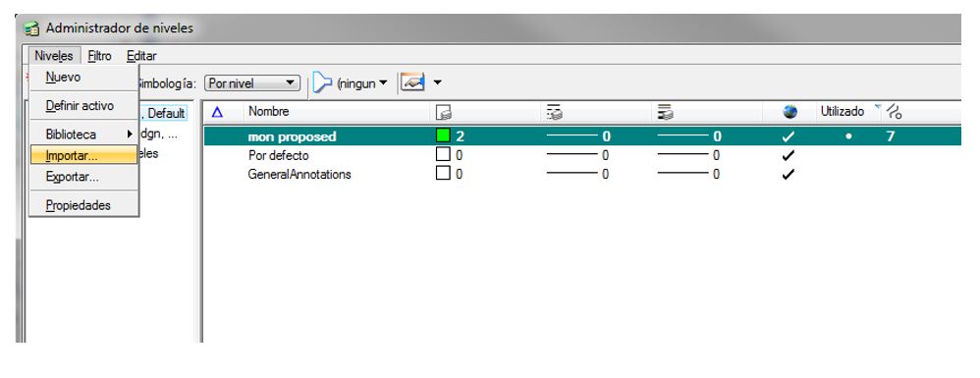
Task: Click the Administrador de niveles title icon
Action: click(x=31, y=28)
